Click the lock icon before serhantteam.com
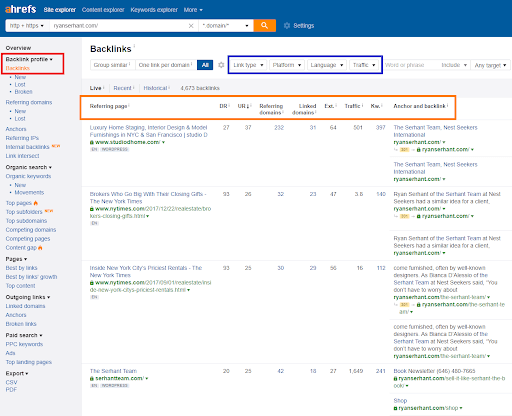This screenshot has width=512, height=416. 92,378
